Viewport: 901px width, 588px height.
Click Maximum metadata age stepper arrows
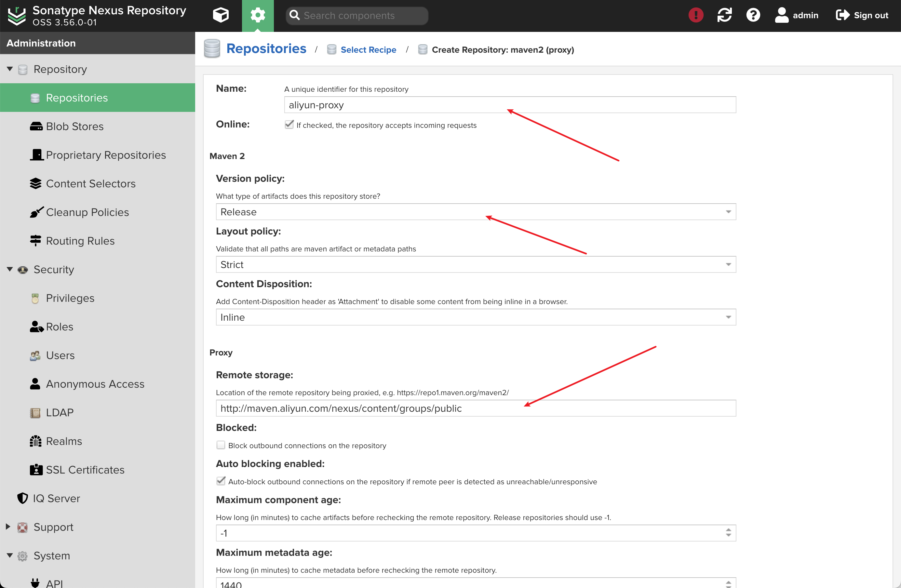coord(728,583)
